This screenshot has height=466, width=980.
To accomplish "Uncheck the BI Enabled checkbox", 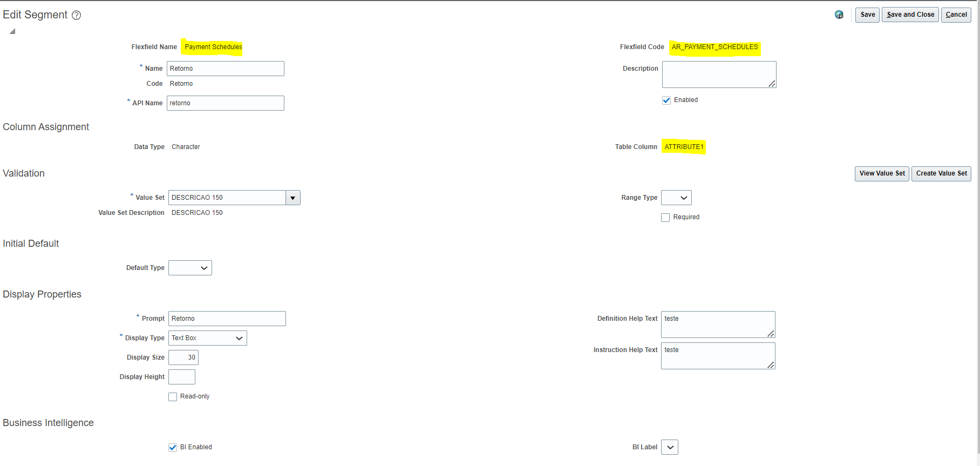I will (x=173, y=447).
